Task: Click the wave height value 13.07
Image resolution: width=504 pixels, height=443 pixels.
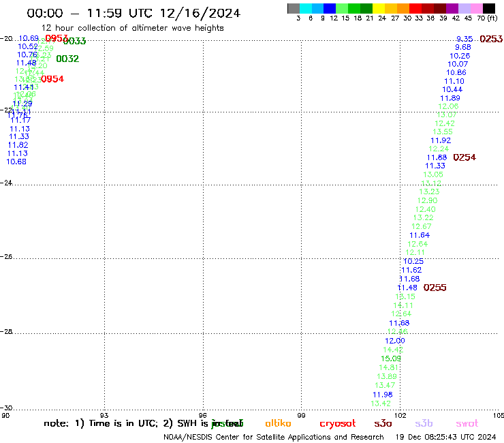Action: pyautogui.click(x=447, y=115)
